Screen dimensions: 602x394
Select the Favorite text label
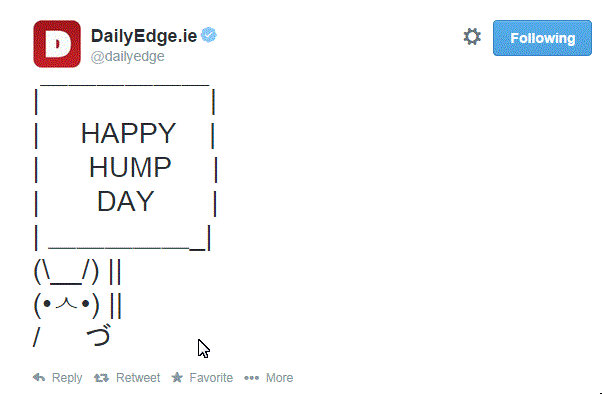click(211, 378)
